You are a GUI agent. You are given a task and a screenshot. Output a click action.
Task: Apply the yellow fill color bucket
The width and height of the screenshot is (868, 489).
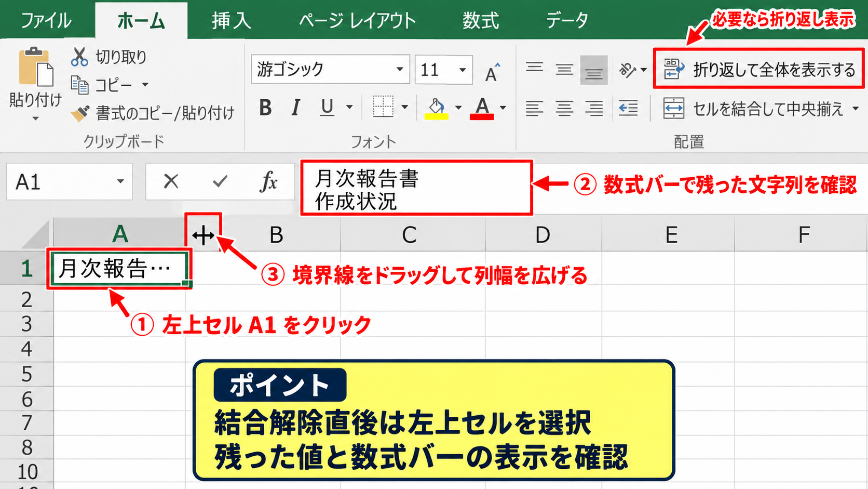[436, 108]
